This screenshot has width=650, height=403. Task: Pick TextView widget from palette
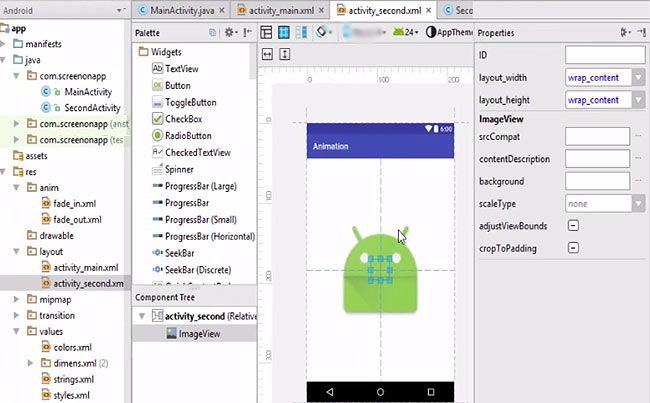[182, 69]
